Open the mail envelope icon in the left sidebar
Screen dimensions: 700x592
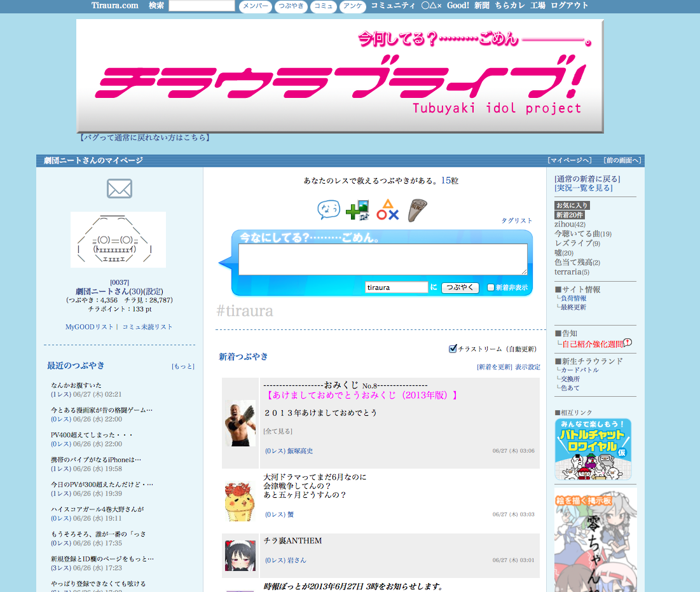tap(118, 188)
